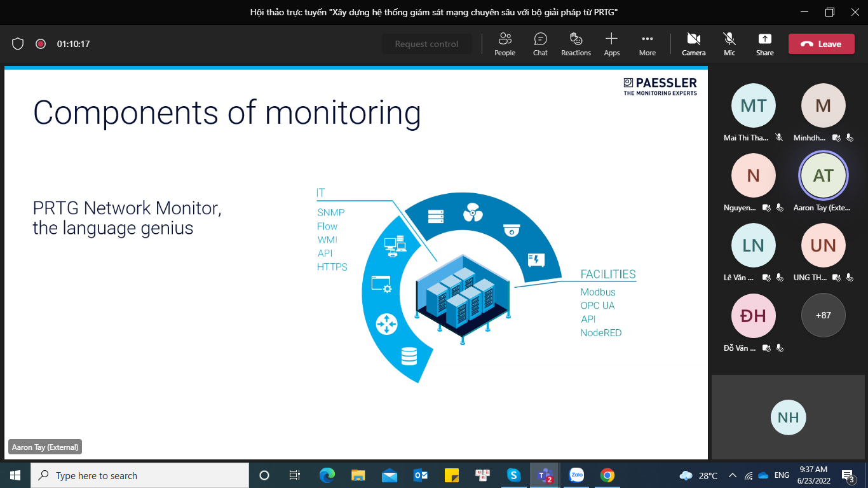868x488 pixels.
Task: Click the meeting timer 01:10:17
Action: click(73, 44)
